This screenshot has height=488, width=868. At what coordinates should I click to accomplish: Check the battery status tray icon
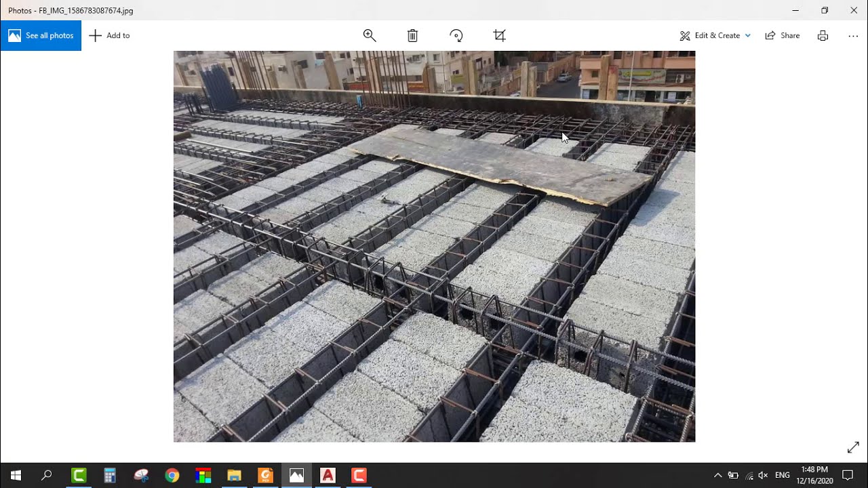tap(733, 475)
